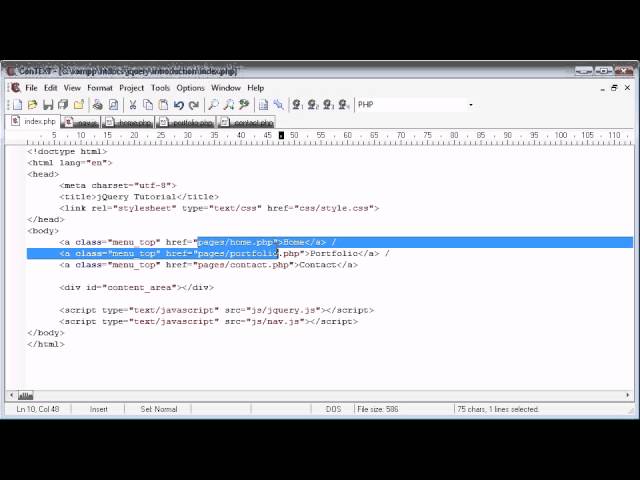Click the ConTEXT logo beside File menu
640x480 pixels.
tap(16, 88)
